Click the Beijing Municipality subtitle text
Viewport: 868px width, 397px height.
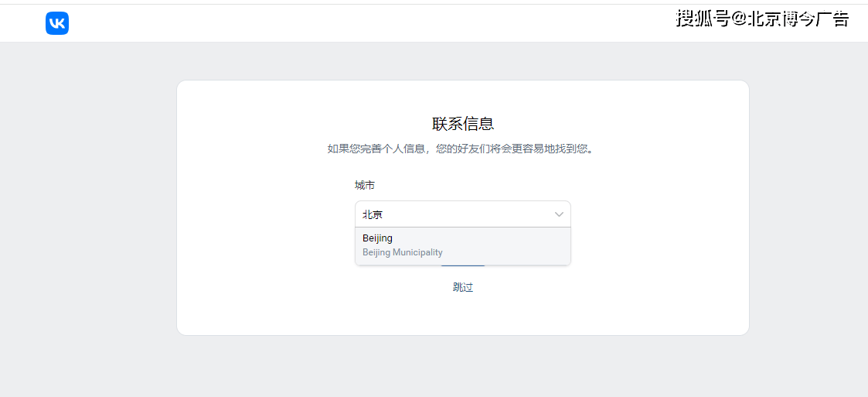pyautogui.click(x=403, y=252)
